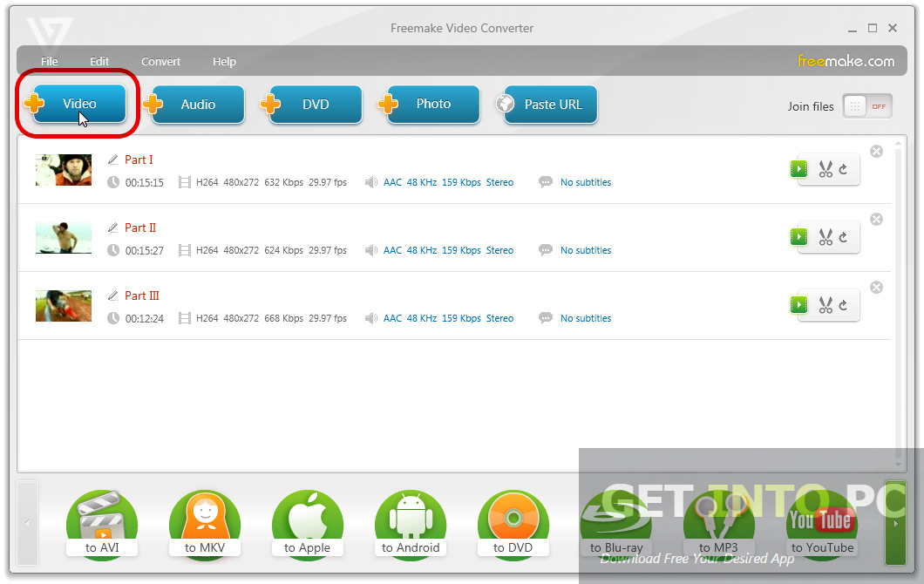Play Part III with green play icon
Viewport: 924px width, 584px height.
[x=799, y=305]
